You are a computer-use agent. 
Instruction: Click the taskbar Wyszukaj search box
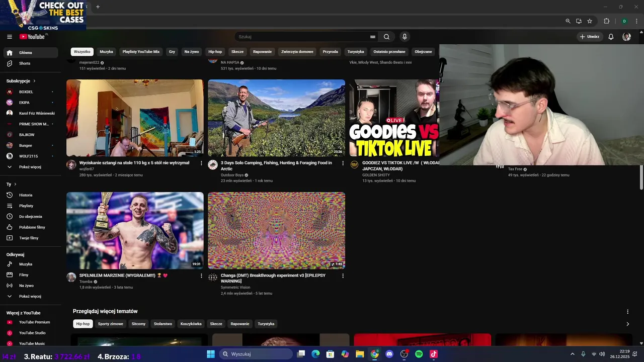tap(255, 354)
